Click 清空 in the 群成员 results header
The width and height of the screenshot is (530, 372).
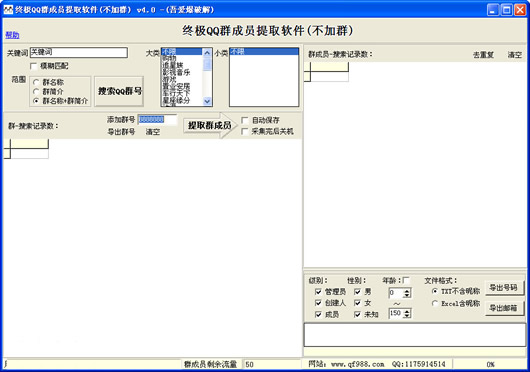515,55
